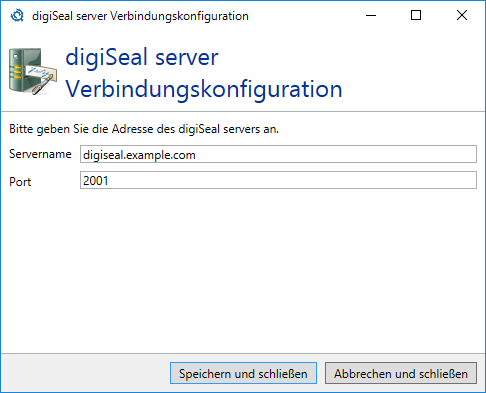Click the digiSeal app icon in title bar

click(17, 16)
